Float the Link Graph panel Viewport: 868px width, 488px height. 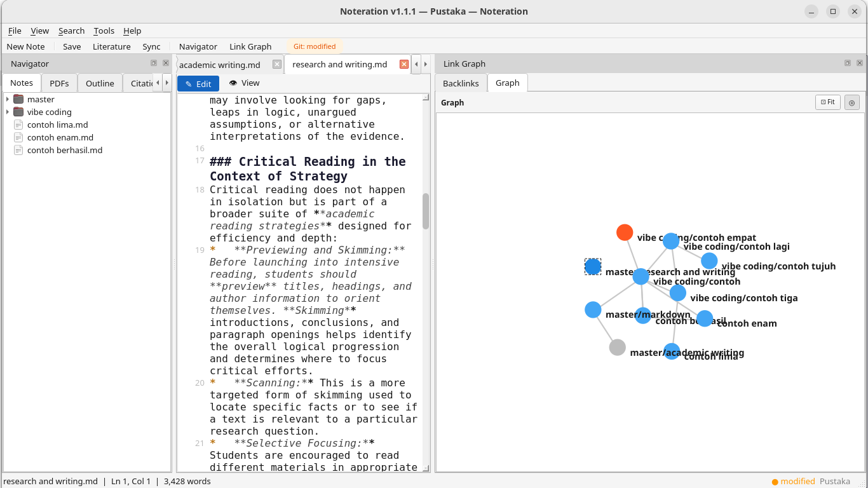point(848,63)
